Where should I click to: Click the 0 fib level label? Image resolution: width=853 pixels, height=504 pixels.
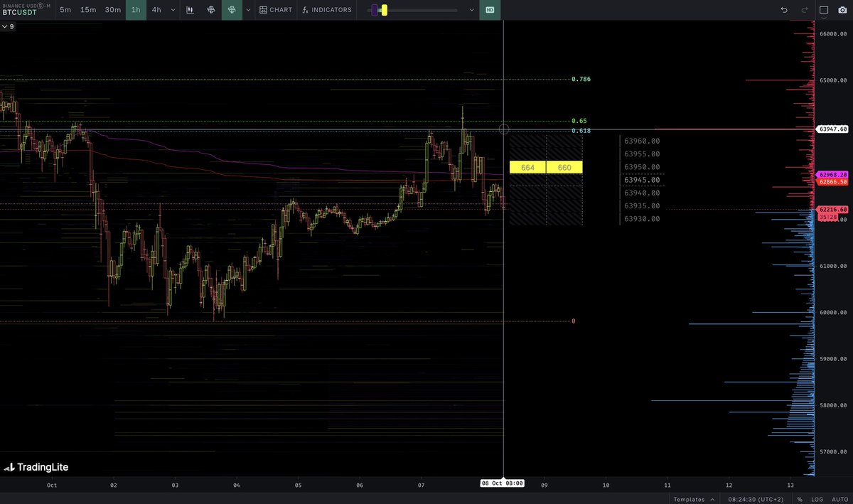[x=573, y=321]
